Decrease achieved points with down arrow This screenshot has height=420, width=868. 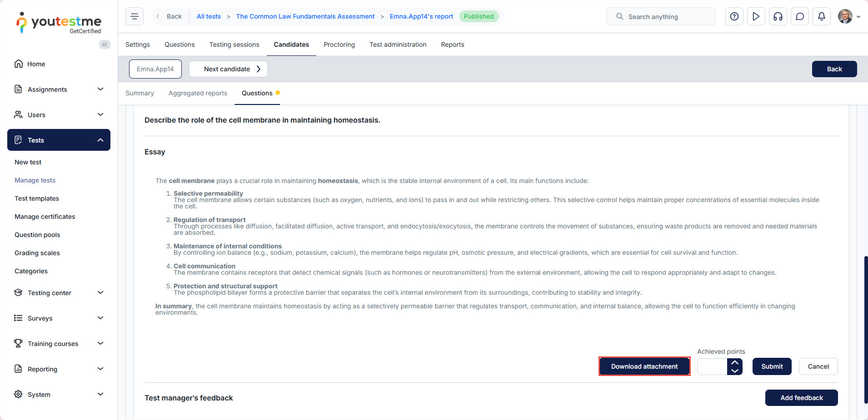coord(735,371)
